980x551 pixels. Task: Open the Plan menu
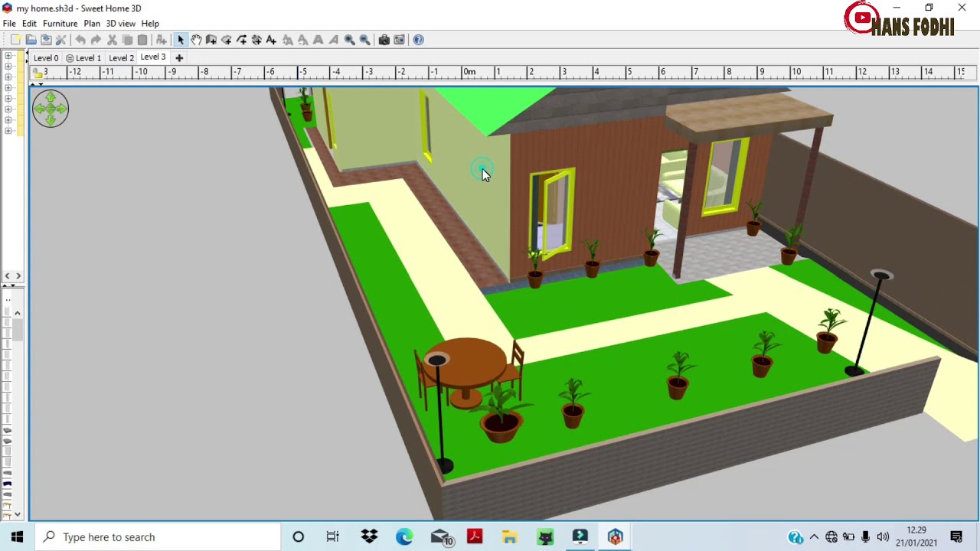click(x=92, y=24)
